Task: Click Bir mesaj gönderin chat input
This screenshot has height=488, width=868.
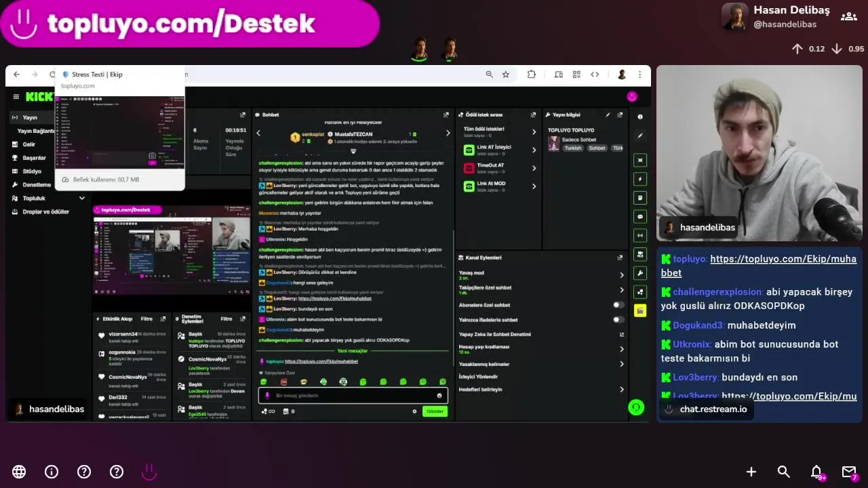Action: coord(353,395)
